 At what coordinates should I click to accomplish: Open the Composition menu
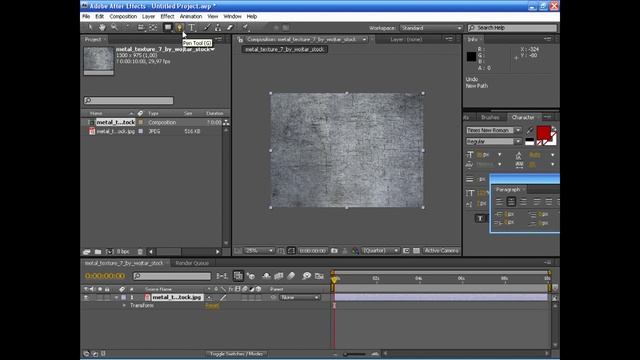pyautogui.click(x=123, y=16)
